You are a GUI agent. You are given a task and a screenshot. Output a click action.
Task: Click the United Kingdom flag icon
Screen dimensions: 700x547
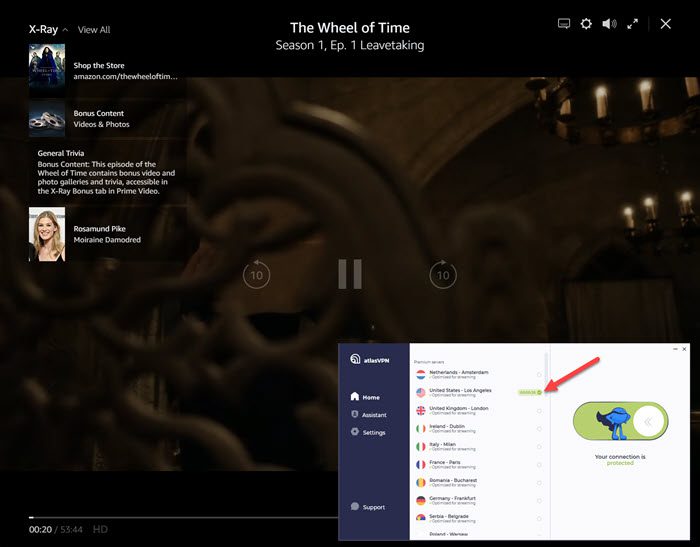coord(421,410)
